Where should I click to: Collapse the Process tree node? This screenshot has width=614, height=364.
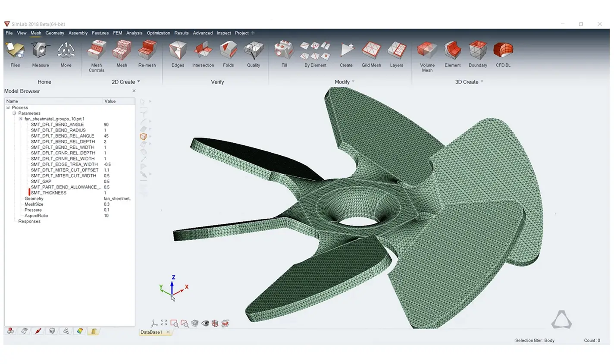pos(8,107)
